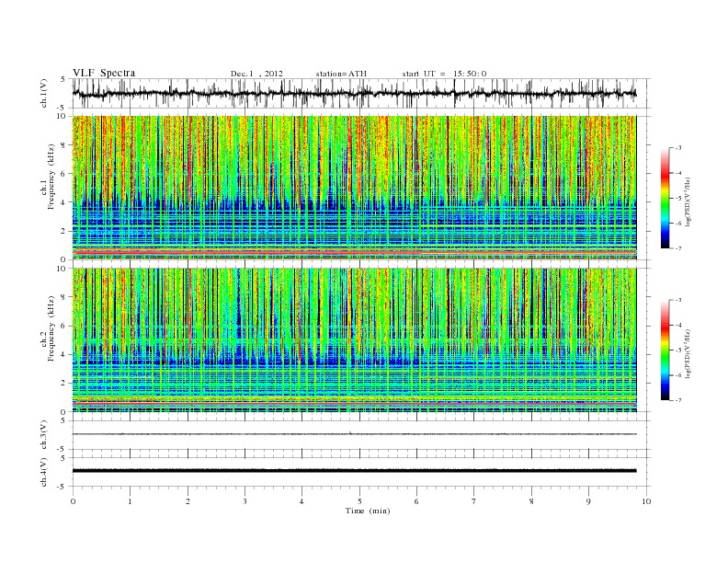The width and height of the screenshot is (728, 563).
Task: Click the time axis tick label "1"
Action: 130,501
